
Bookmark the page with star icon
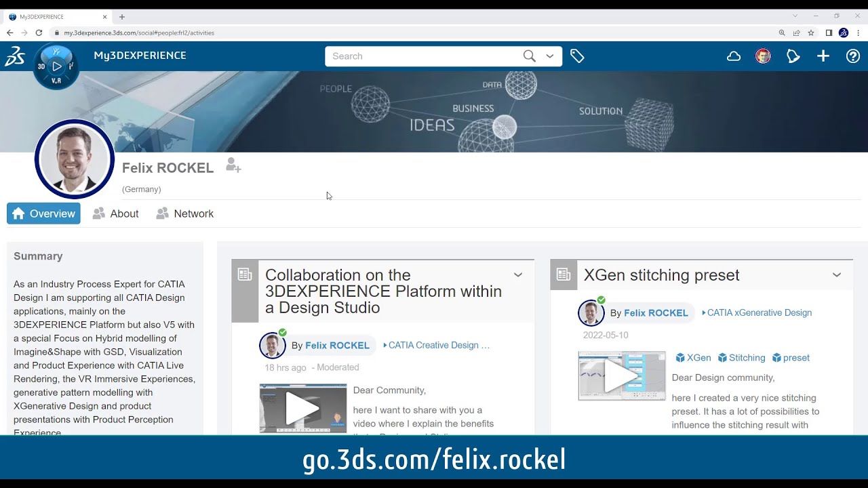point(810,33)
